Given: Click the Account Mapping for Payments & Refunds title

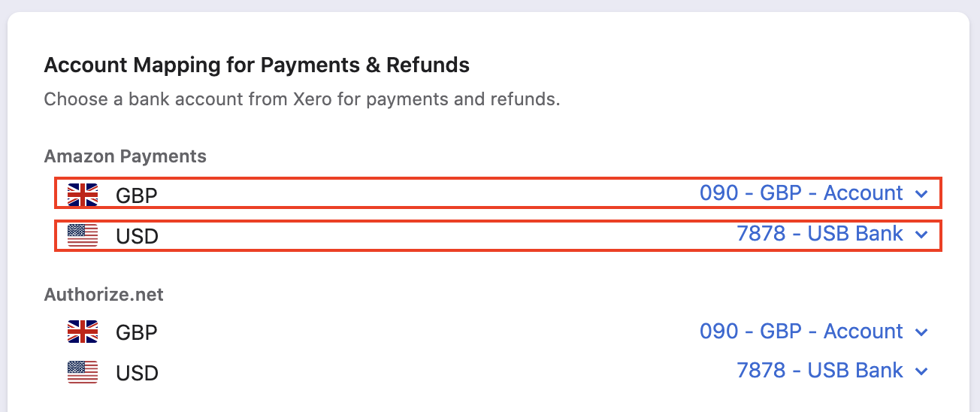Looking at the screenshot, I should tap(256, 65).
